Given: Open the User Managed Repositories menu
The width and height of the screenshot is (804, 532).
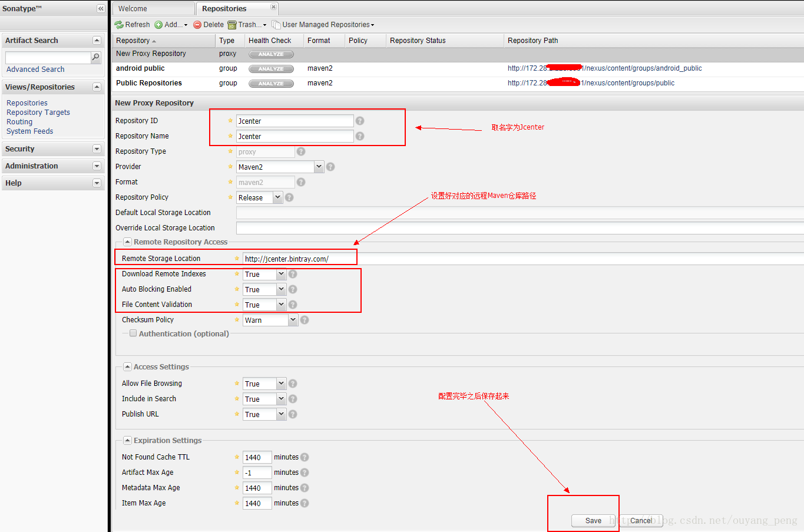Looking at the screenshot, I should tap(323, 25).
